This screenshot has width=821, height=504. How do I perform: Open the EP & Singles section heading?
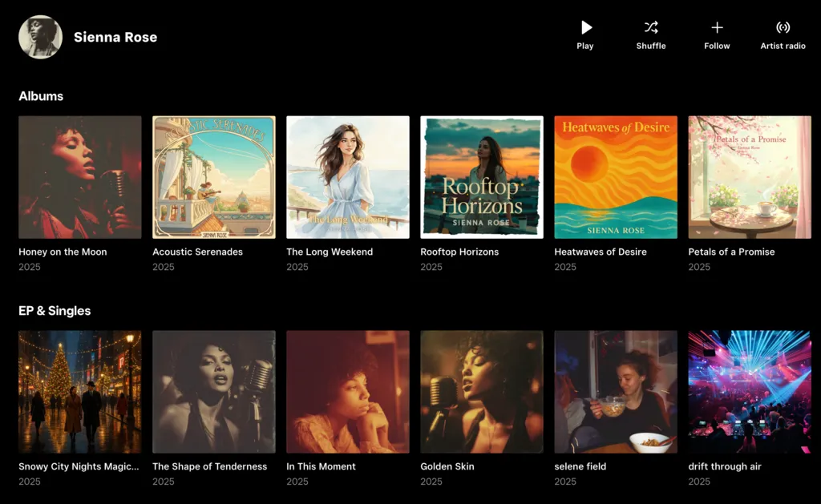coord(55,311)
